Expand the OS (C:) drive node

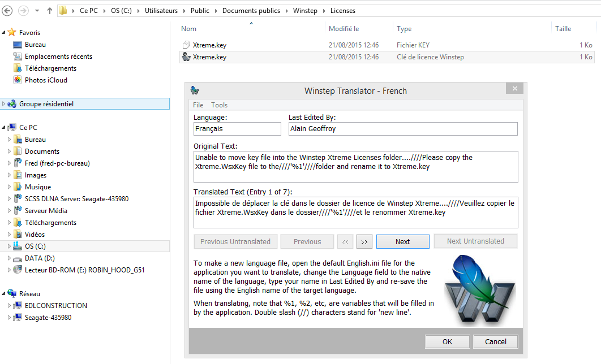[x=9, y=246]
